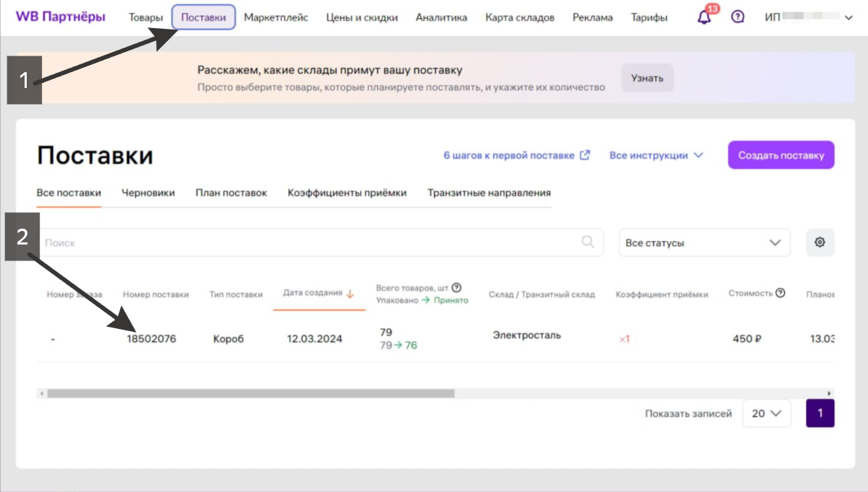Switch to the Транзитные направления tab
The width and height of the screenshot is (868, 492).
coord(489,193)
